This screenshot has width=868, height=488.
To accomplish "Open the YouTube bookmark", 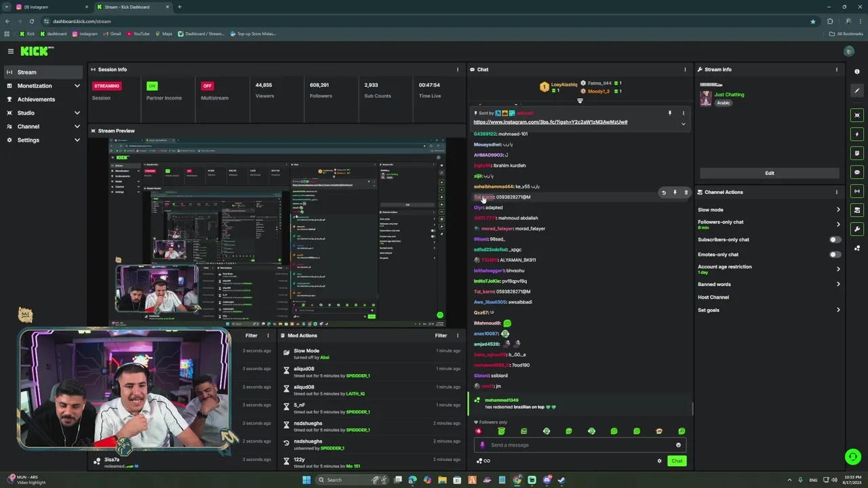I will [138, 34].
